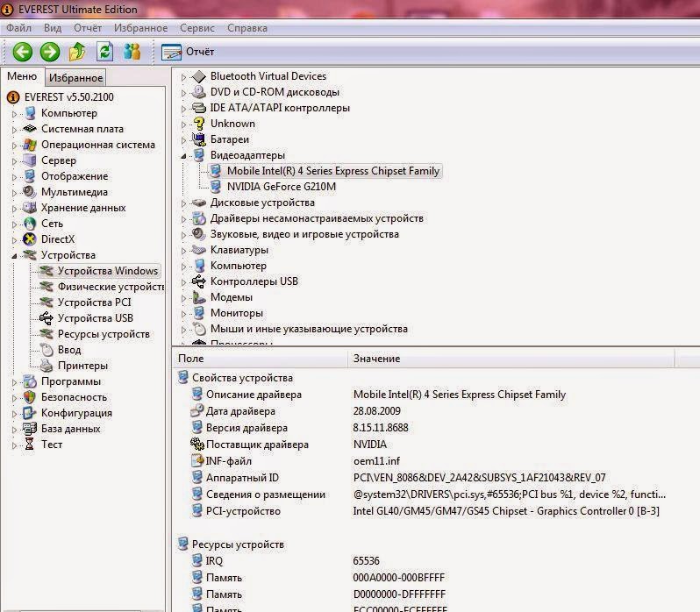This screenshot has width=700, height=612.
Task: Click the Системная плата icon
Action: [x=30, y=129]
